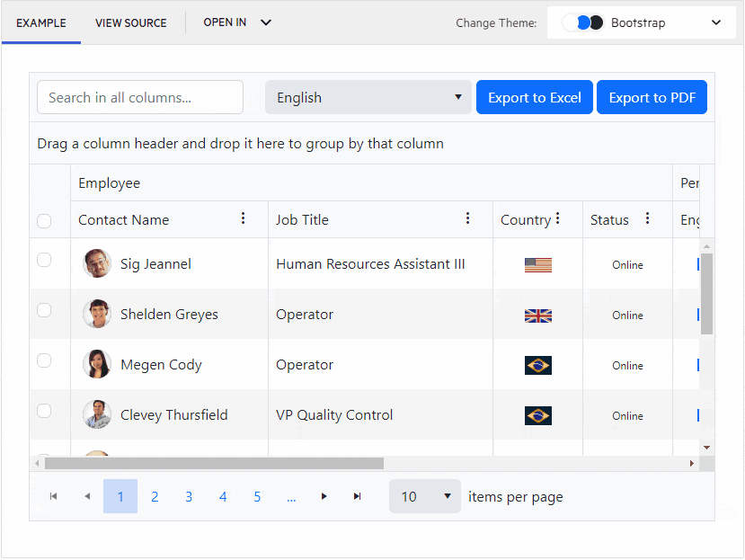Click the search in all columns field

(x=140, y=97)
